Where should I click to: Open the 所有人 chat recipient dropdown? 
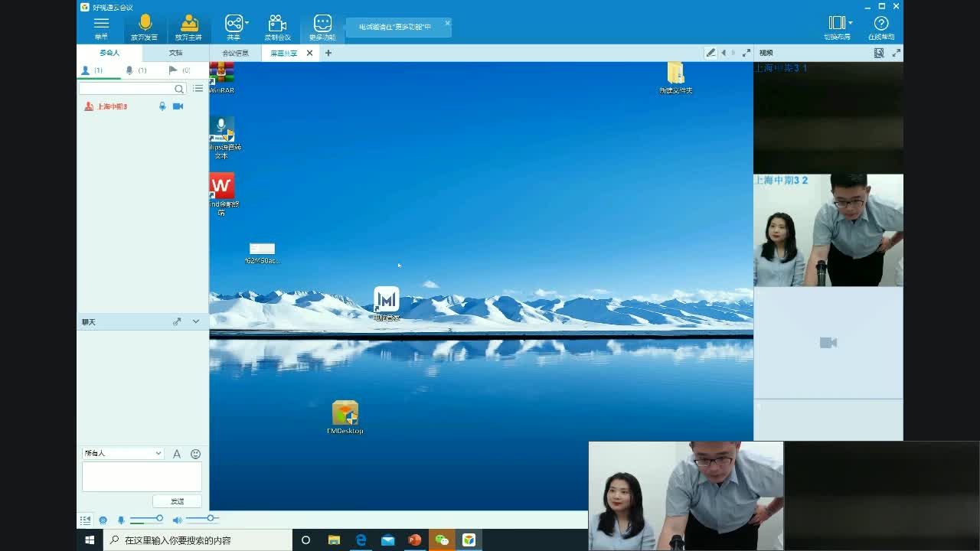coord(122,453)
